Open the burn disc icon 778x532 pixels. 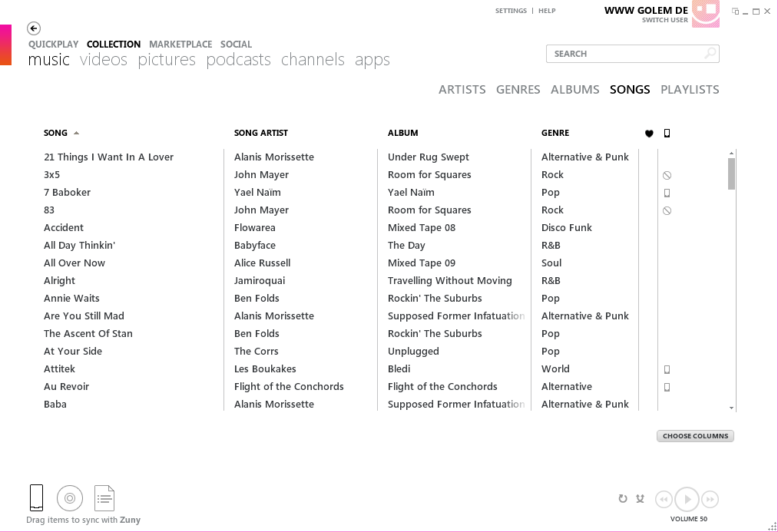click(x=70, y=498)
